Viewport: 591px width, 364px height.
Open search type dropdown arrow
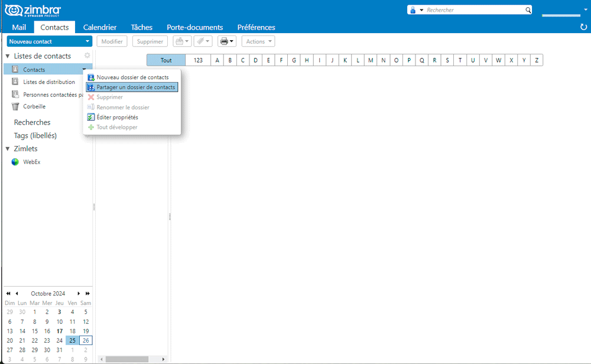point(421,10)
